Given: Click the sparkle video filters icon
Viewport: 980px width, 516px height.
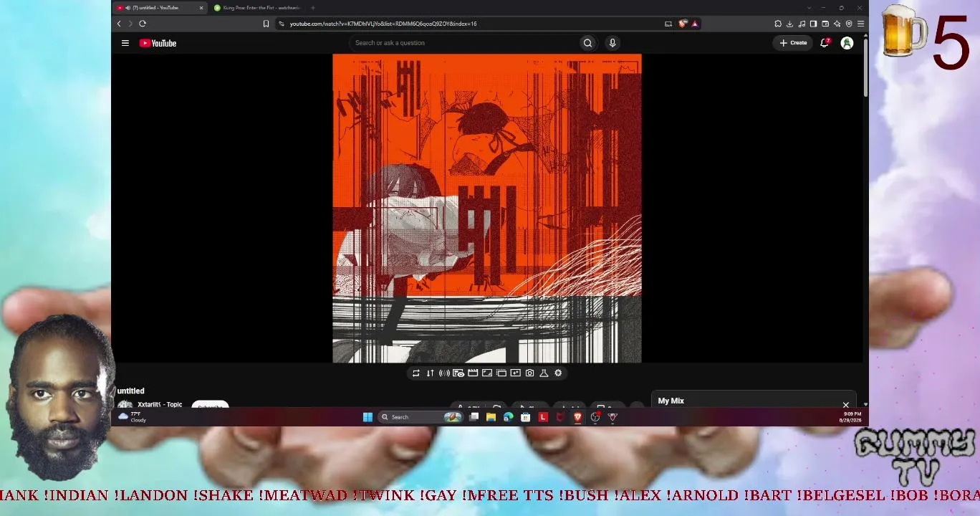Looking at the screenshot, I should point(515,373).
